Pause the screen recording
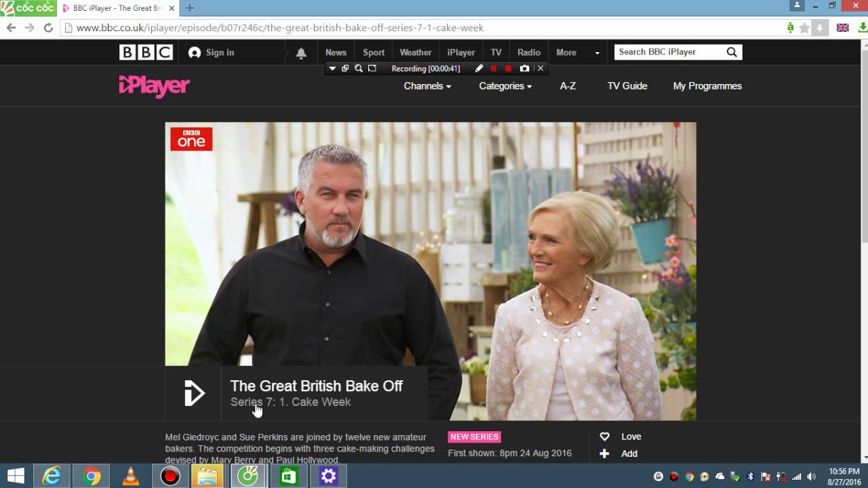Image resolution: width=868 pixels, height=488 pixels. click(x=494, y=68)
